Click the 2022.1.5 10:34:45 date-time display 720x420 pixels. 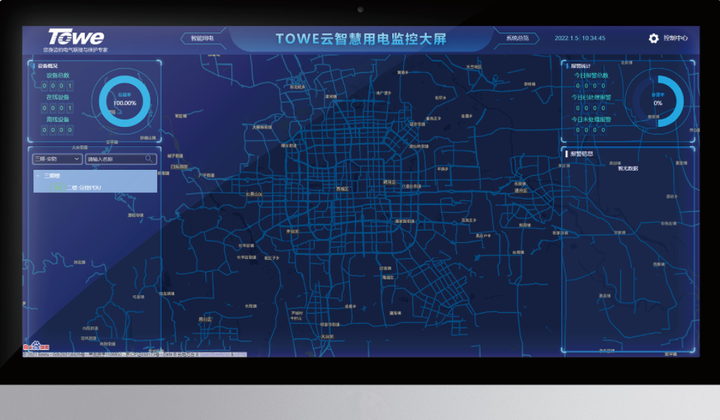[x=580, y=38]
